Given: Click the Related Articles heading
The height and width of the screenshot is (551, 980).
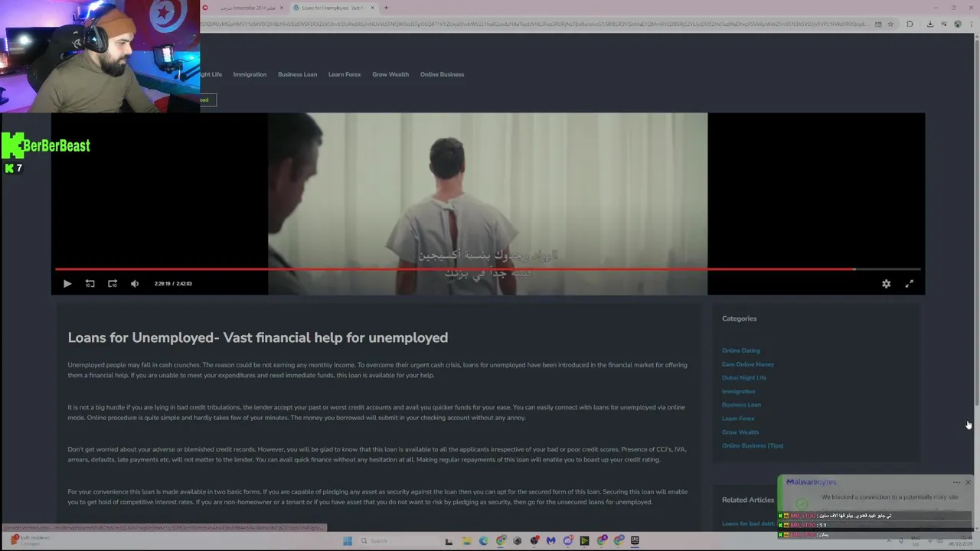Looking at the screenshot, I should (x=748, y=500).
